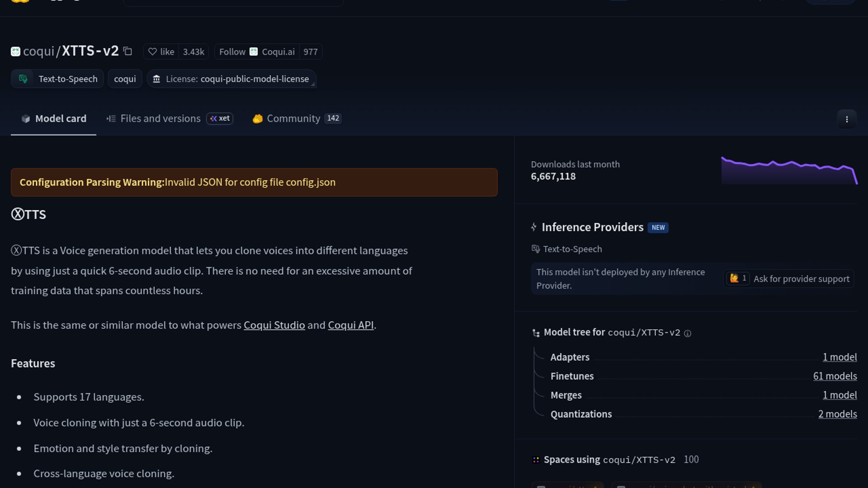Click the license bank icon

click(x=156, y=79)
